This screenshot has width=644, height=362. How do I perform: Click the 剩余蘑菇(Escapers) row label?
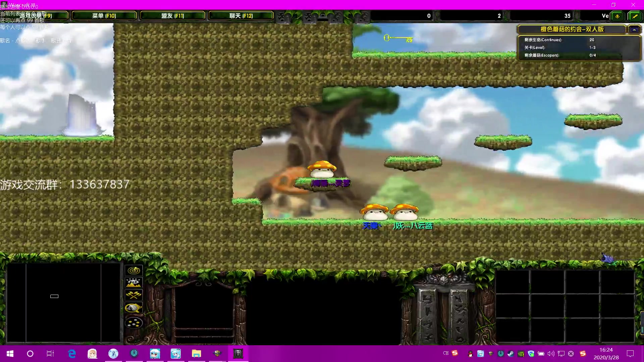pyautogui.click(x=542, y=55)
